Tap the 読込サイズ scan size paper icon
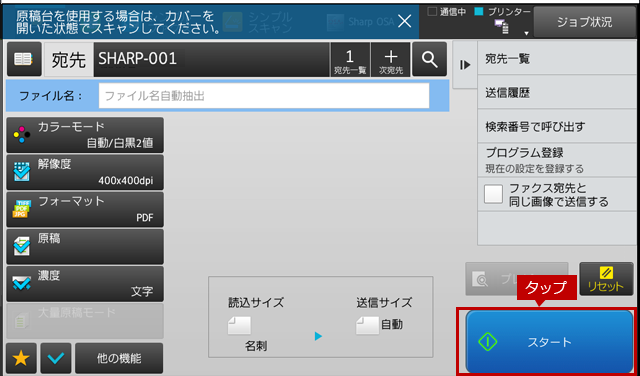This screenshot has height=376, width=640. click(x=239, y=325)
